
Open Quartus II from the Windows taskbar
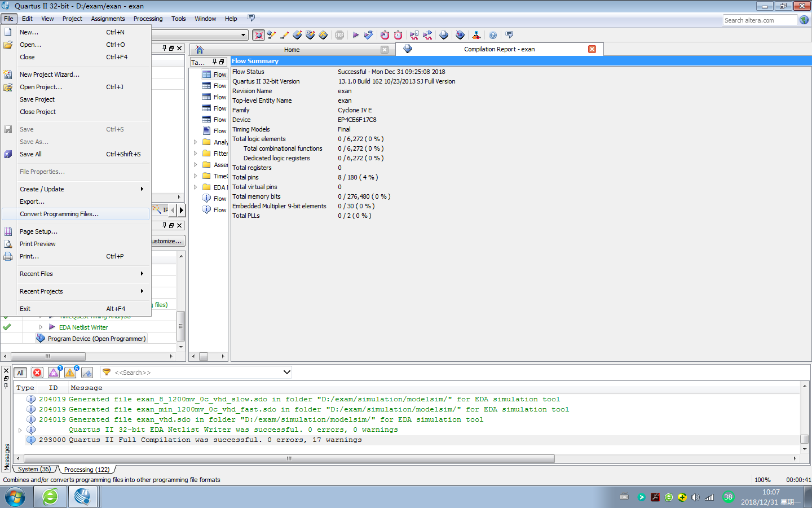82,497
